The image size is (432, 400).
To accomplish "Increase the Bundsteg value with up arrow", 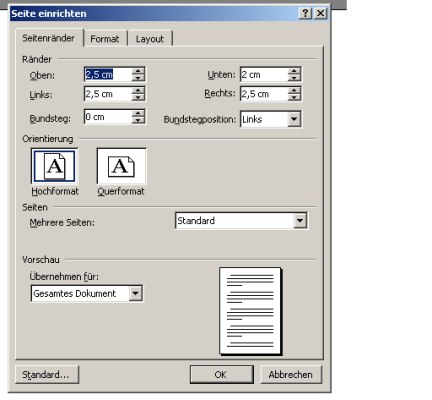I will [x=138, y=113].
